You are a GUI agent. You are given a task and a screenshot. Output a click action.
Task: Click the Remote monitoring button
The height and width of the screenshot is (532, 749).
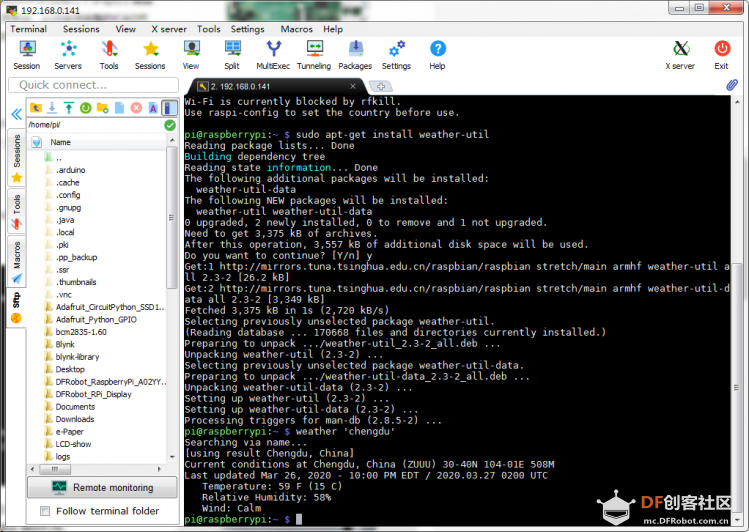click(x=102, y=488)
